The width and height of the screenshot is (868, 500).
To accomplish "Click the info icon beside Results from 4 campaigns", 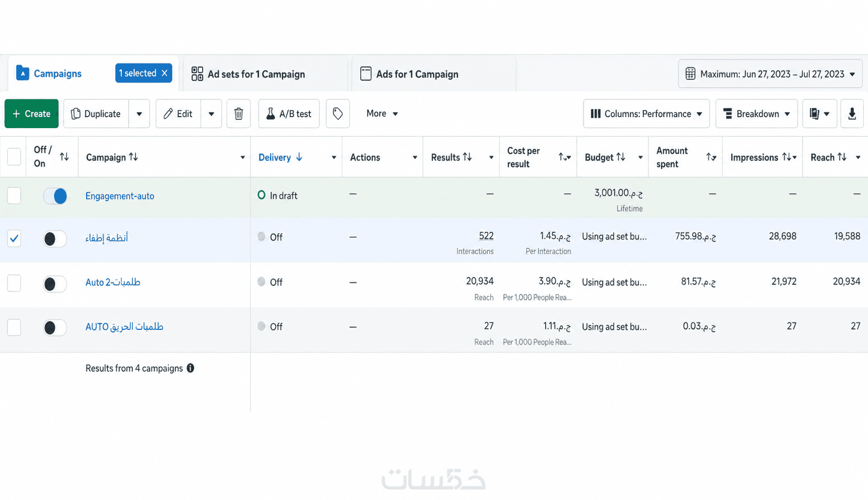I will (x=191, y=368).
